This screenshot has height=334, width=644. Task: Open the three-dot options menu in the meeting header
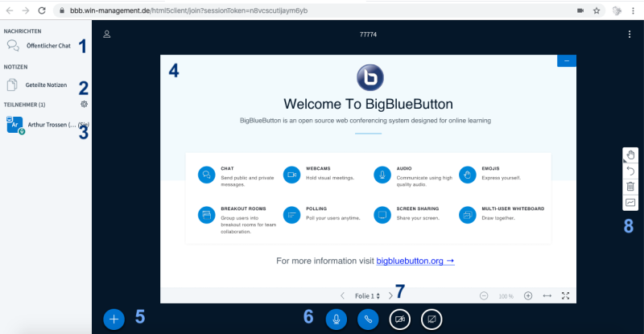(630, 35)
